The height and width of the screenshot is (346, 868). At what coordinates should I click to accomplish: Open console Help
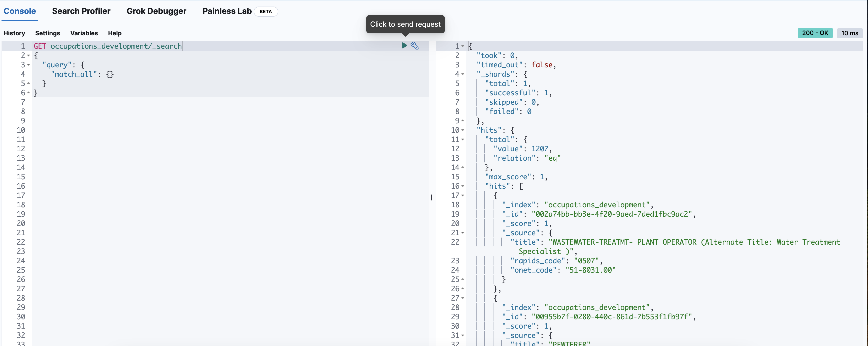coord(115,33)
